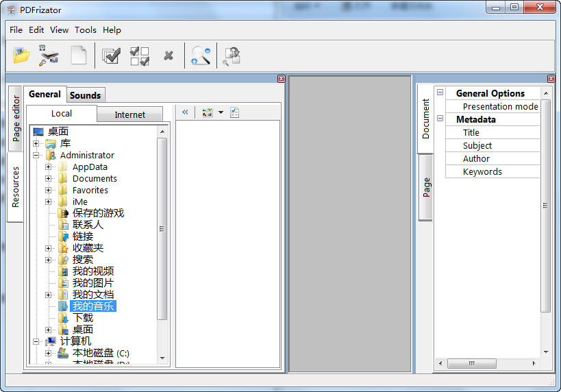Collapse the Administrator tree node

coord(36,156)
